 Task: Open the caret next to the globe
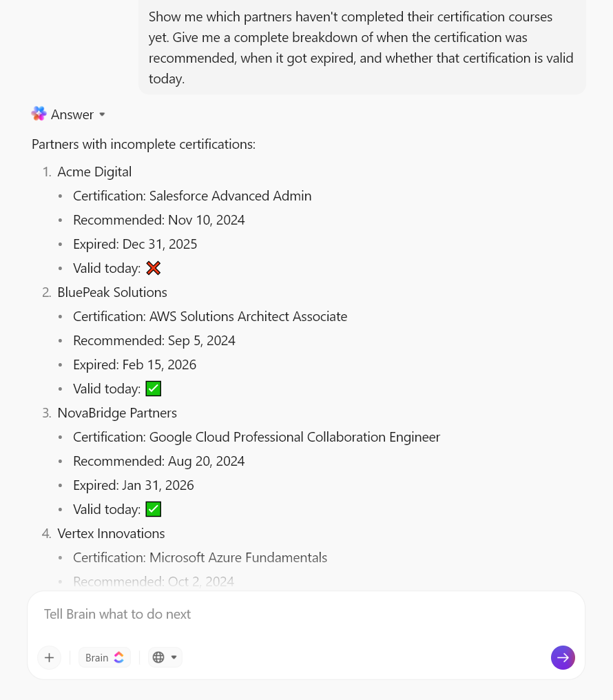tap(174, 657)
